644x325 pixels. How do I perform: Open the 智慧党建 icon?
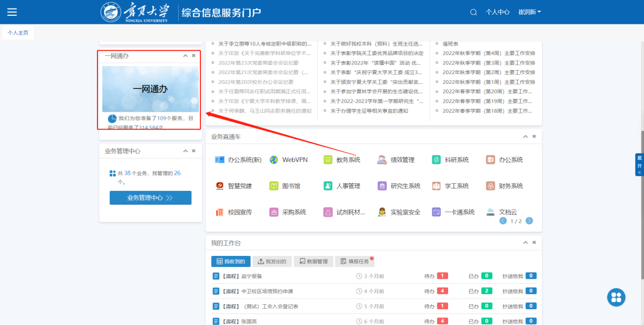(220, 186)
